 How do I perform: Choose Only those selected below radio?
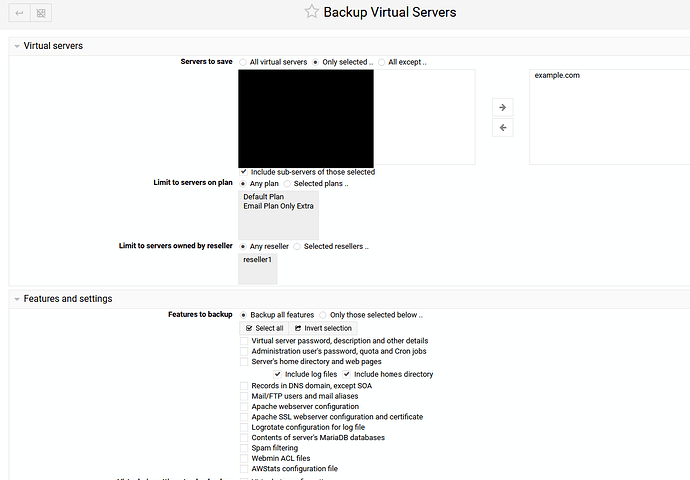coord(323,315)
